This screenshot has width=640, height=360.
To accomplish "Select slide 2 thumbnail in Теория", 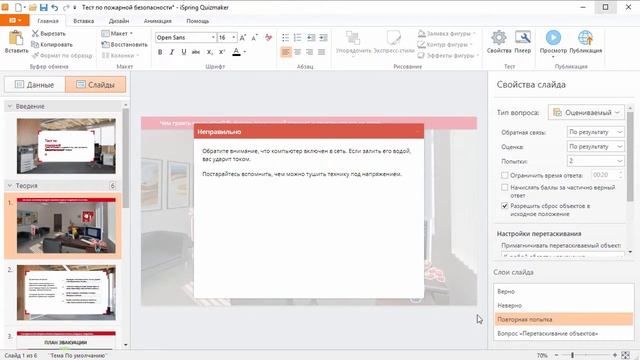I will [x=66, y=292].
